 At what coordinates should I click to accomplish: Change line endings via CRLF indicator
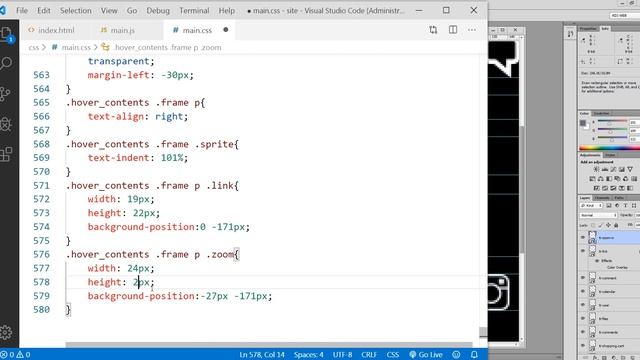[369, 354]
